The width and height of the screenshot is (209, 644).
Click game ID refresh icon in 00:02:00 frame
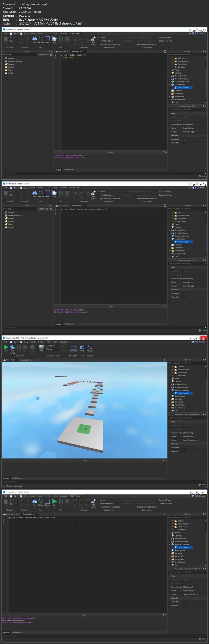[x=51, y=55]
